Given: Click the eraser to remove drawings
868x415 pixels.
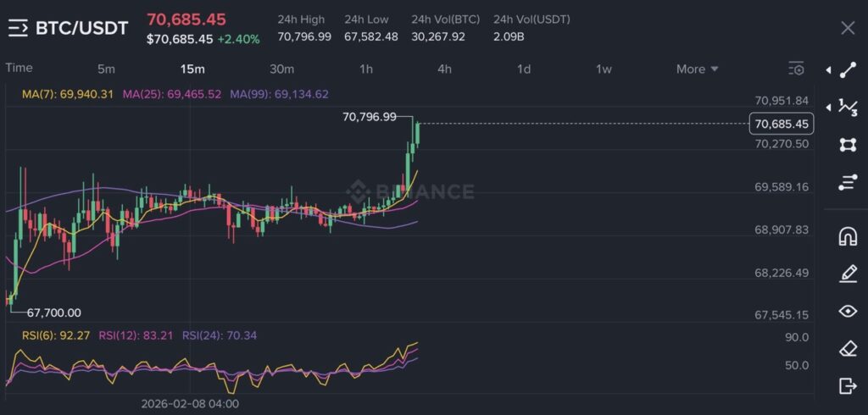Looking at the screenshot, I should pyautogui.click(x=848, y=348).
